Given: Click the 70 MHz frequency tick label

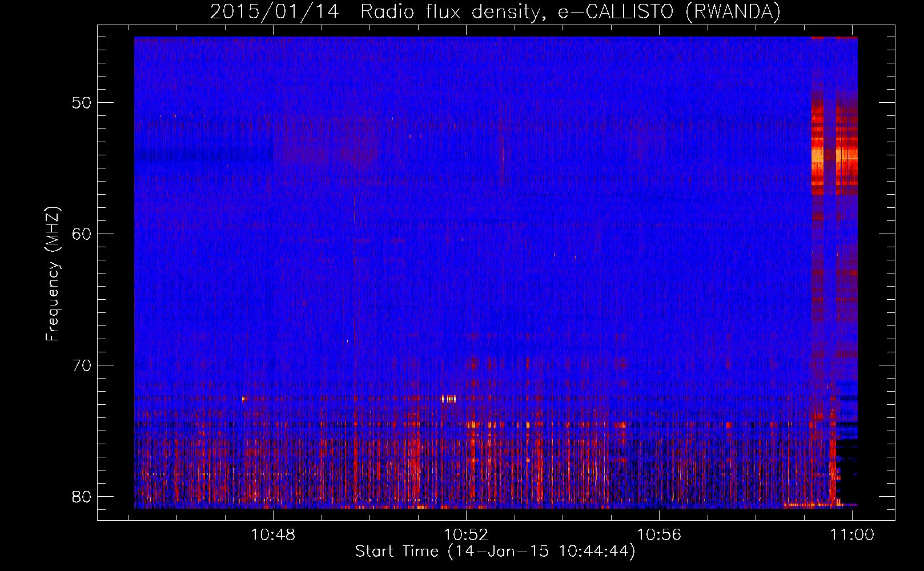Looking at the screenshot, I should [x=82, y=365].
